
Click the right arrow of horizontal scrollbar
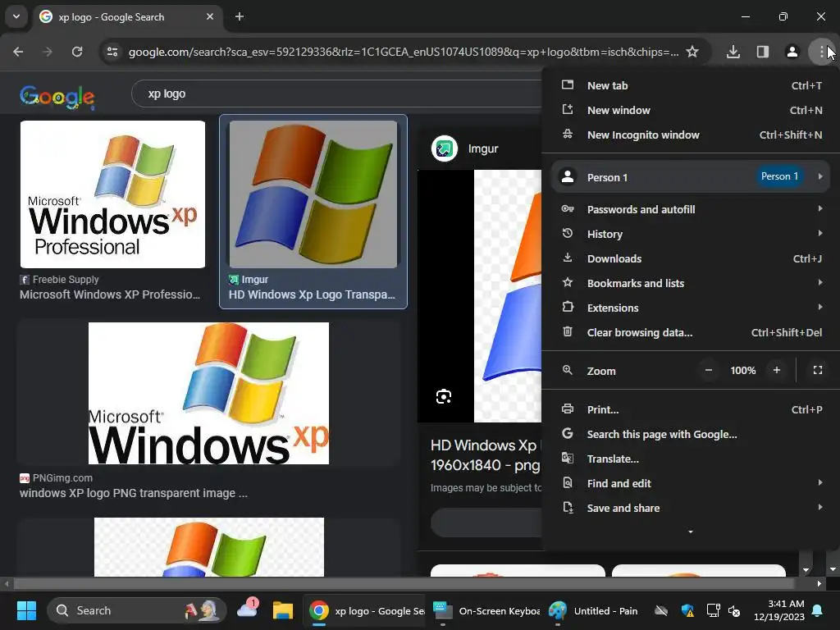[x=819, y=584]
